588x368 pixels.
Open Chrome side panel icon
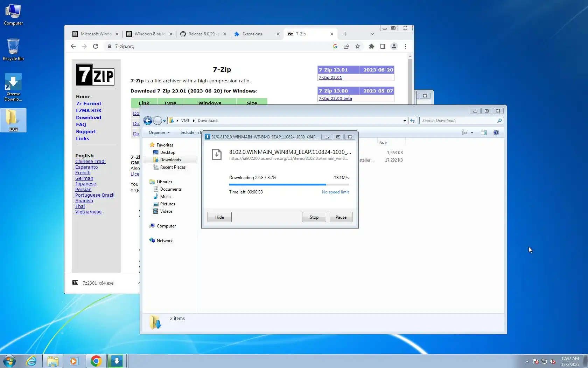(x=383, y=46)
